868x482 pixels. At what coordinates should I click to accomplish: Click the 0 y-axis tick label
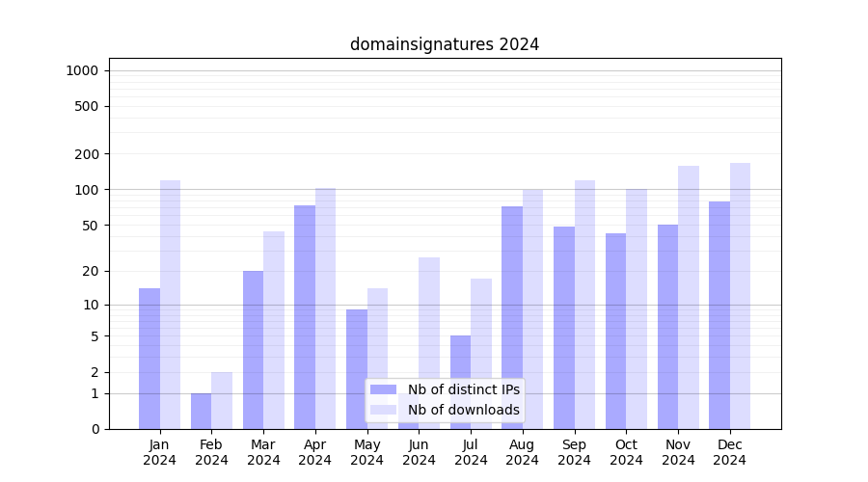coord(95,429)
